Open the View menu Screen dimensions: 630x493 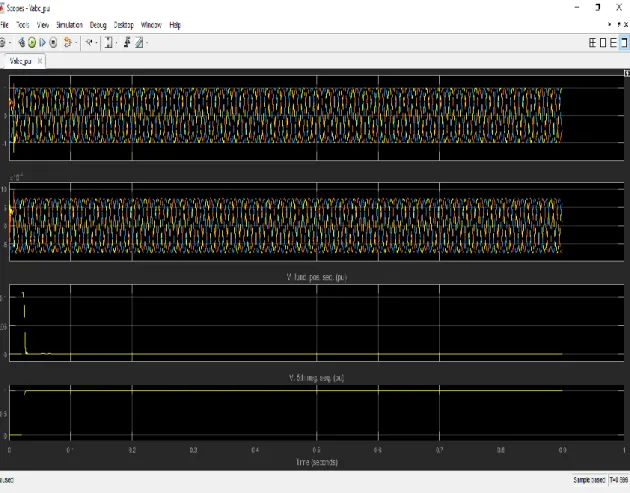coord(43,25)
